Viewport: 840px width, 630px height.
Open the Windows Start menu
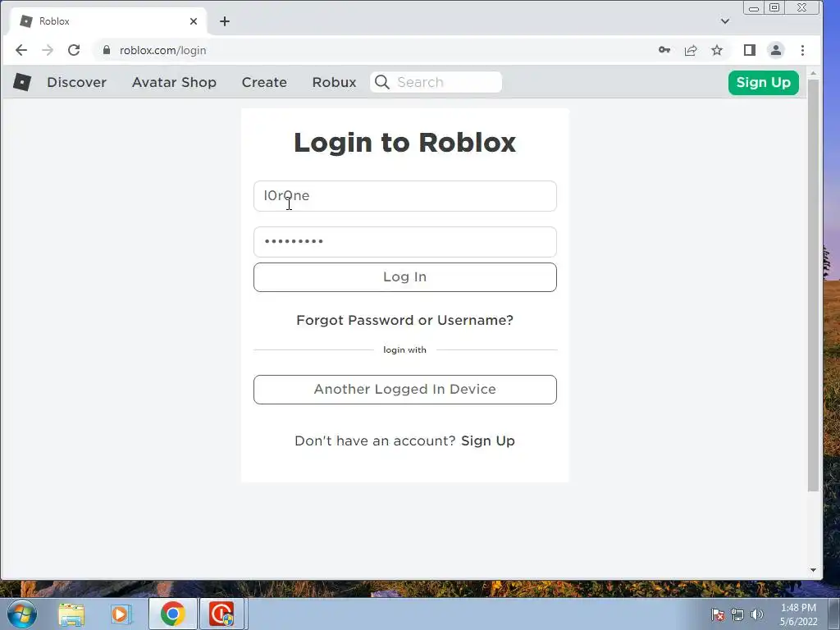click(22, 614)
